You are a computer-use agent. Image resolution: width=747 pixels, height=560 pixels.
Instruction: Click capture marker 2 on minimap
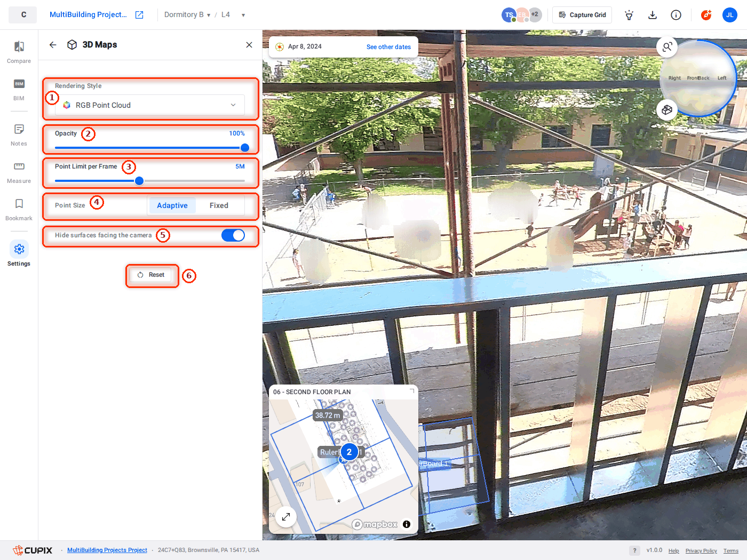pyautogui.click(x=349, y=452)
